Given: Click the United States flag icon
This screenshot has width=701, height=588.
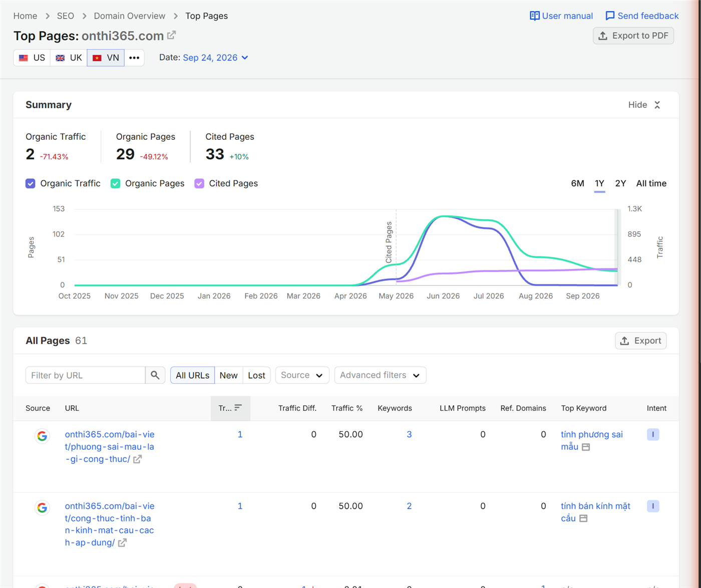Looking at the screenshot, I should click(24, 58).
